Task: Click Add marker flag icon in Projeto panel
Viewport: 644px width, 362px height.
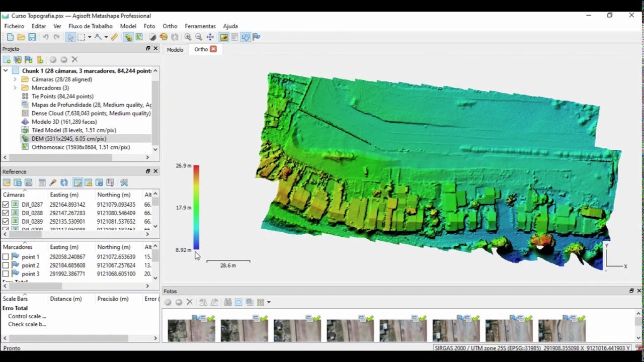Action: pyautogui.click(x=29, y=60)
